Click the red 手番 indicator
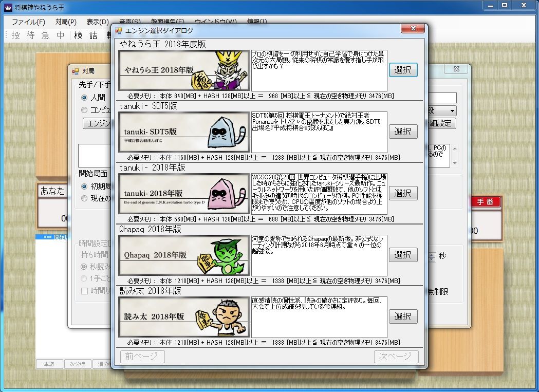Screen dimensions: 539x392 [485, 202]
